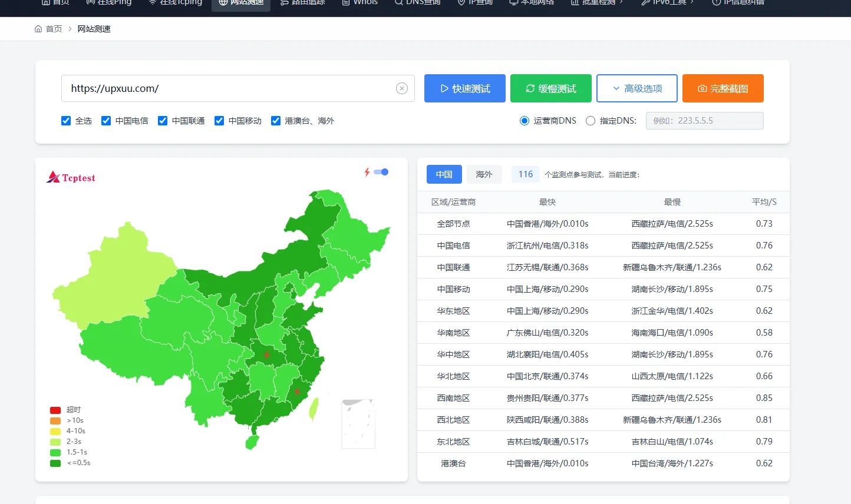Start the 快速测试 speed test

(465, 88)
